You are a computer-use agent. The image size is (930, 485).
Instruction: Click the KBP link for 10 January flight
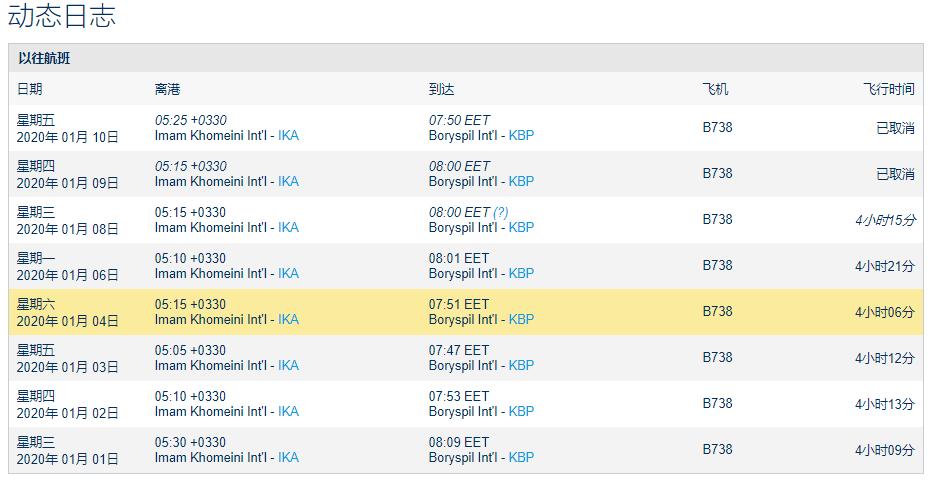pyautogui.click(x=521, y=135)
